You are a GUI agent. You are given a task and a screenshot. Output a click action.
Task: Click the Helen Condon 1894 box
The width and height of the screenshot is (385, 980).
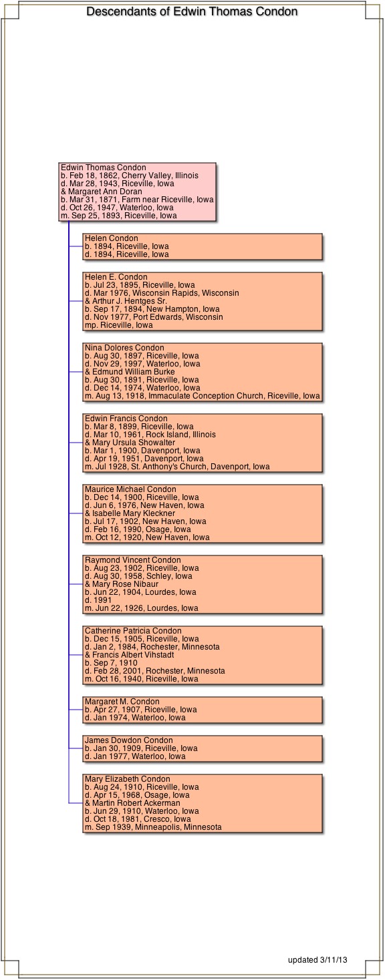coord(203,246)
